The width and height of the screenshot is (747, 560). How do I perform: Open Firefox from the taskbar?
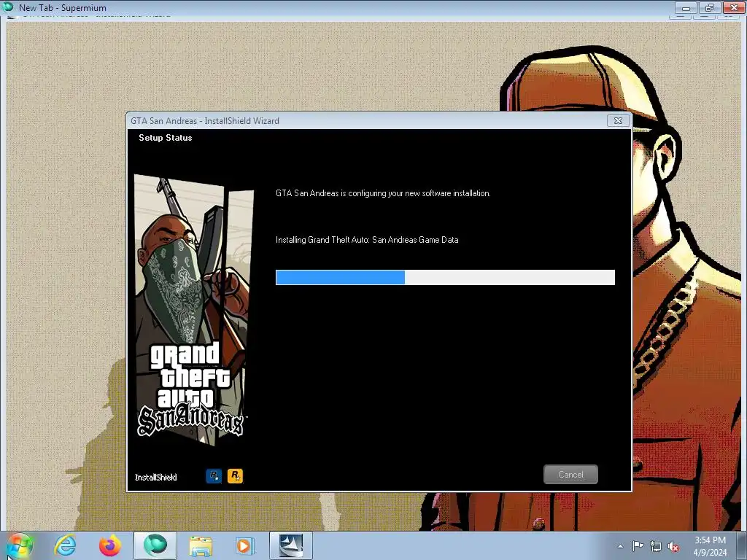coord(109,545)
